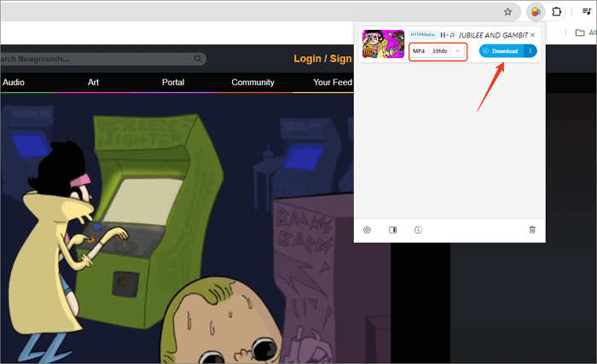This screenshot has height=364, width=597.
Task: Open more options beside the Download button
Action: 530,51
